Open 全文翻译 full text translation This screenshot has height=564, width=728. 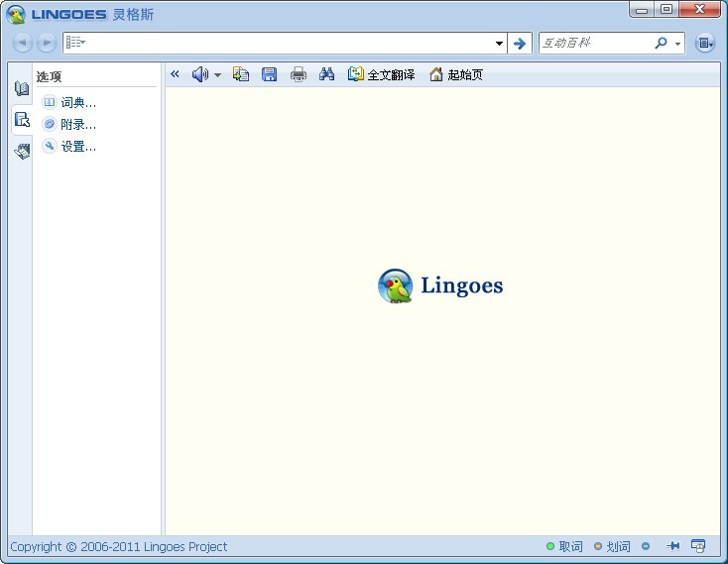[x=382, y=74]
